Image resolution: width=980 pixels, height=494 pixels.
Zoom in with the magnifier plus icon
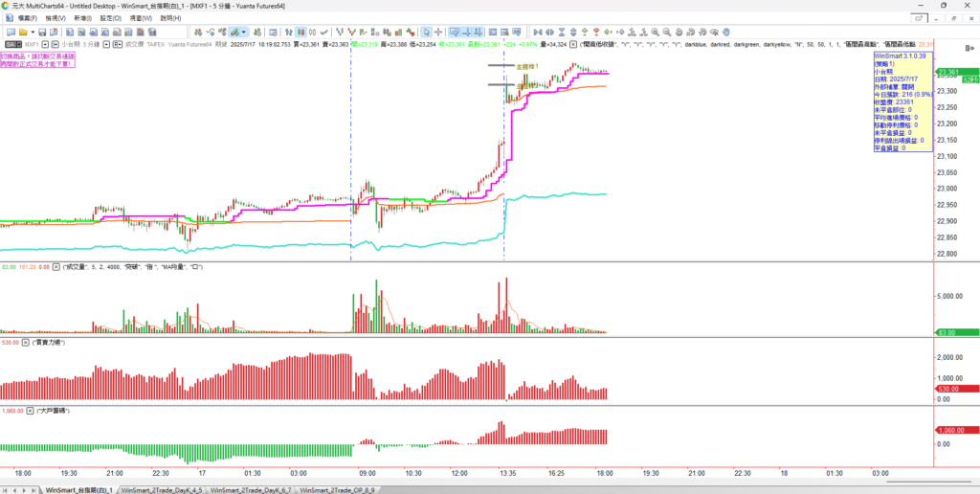(655, 32)
